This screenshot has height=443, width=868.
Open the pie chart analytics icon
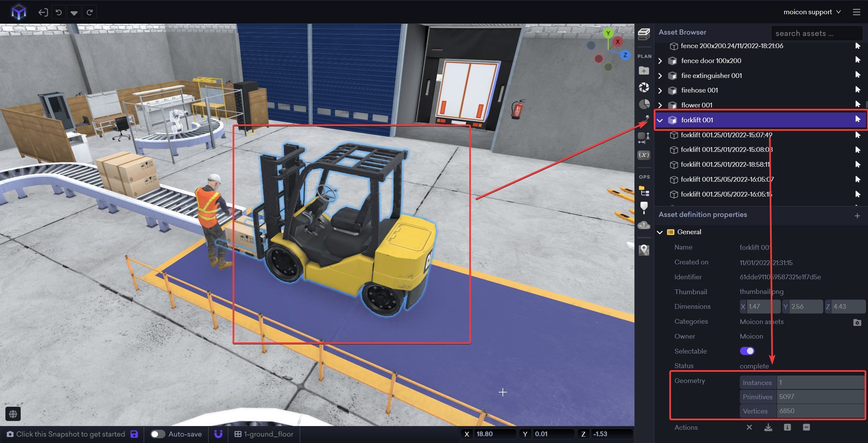tap(644, 104)
